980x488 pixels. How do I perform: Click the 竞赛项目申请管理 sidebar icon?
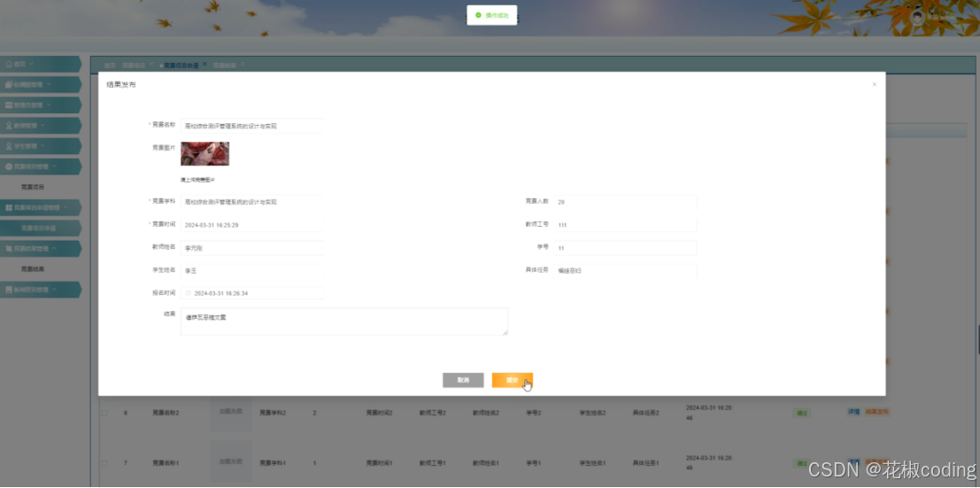click(9, 207)
